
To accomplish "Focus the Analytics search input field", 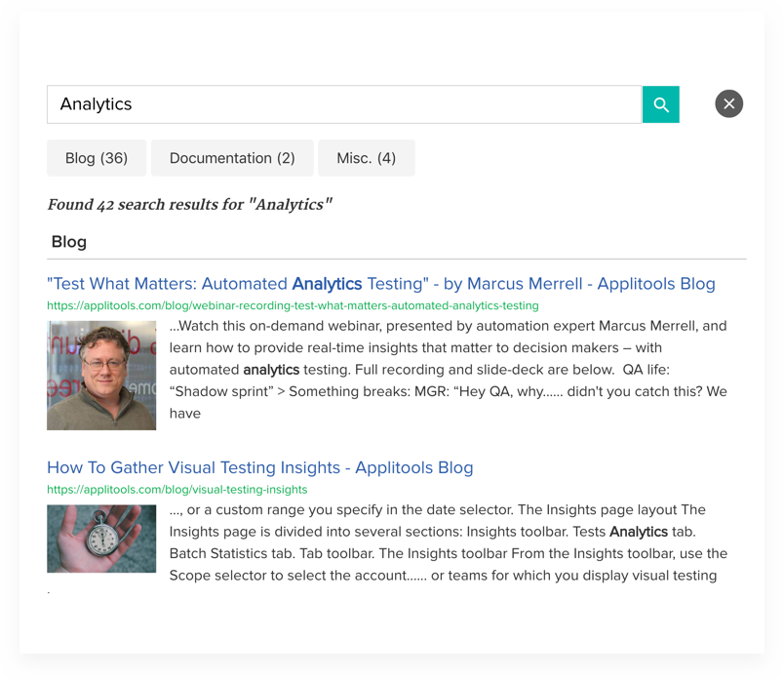I will point(344,104).
